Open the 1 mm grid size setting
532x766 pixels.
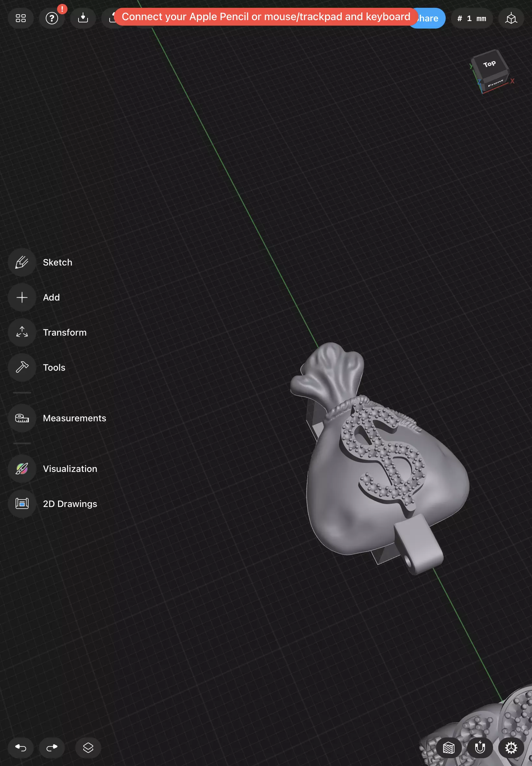coord(472,19)
